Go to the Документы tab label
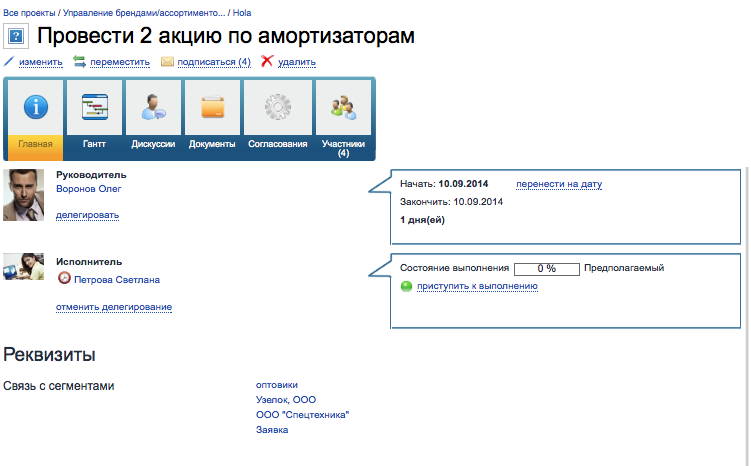 click(x=212, y=144)
